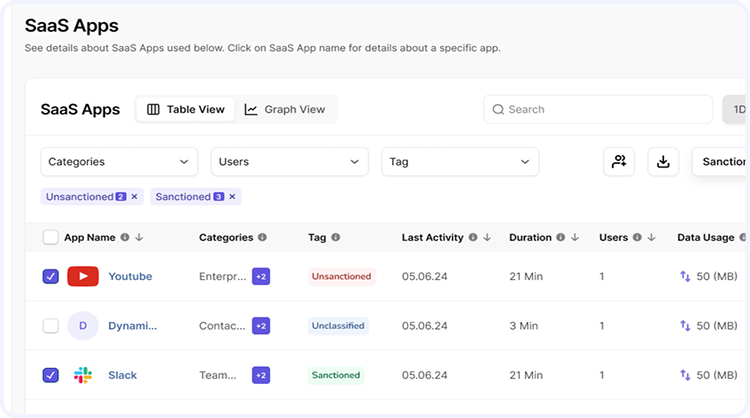Click the 'Contac...' category cell
The image size is (750, 418).
(222, 326)
